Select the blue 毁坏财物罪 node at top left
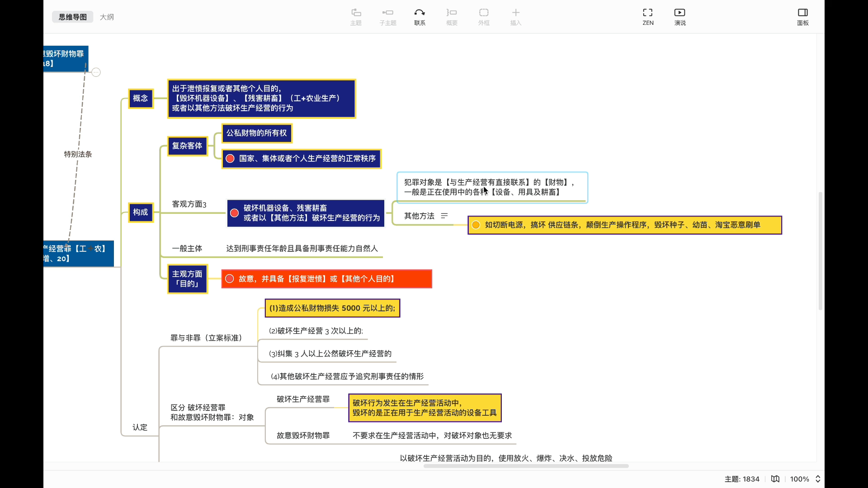The width and height of the screenshot is (868, 488). click(x=66, y=59)
